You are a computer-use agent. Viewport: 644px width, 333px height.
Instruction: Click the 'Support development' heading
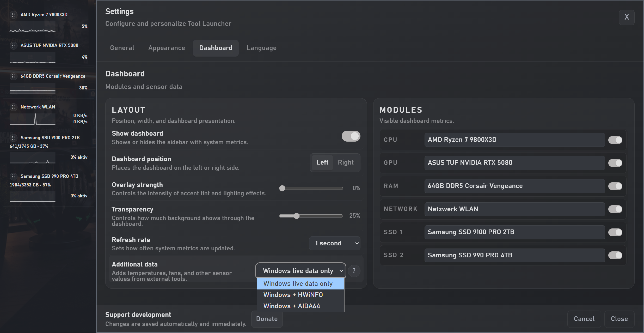(138, 315)
